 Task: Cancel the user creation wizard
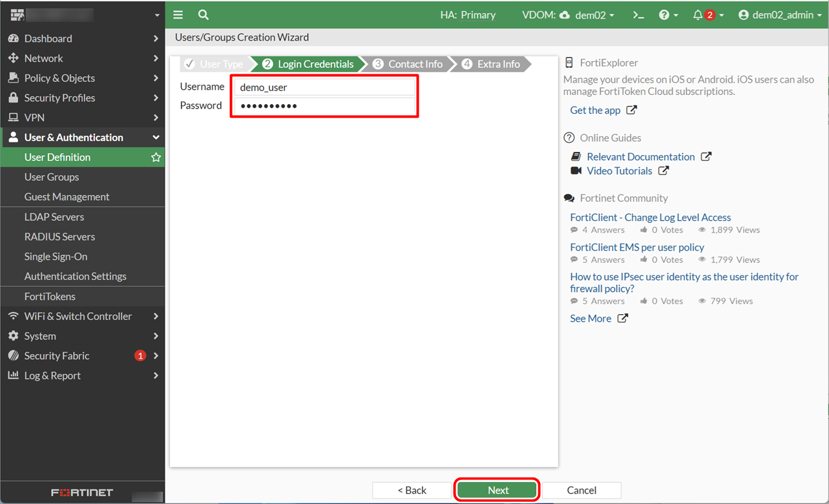click(x=582, y=490)
